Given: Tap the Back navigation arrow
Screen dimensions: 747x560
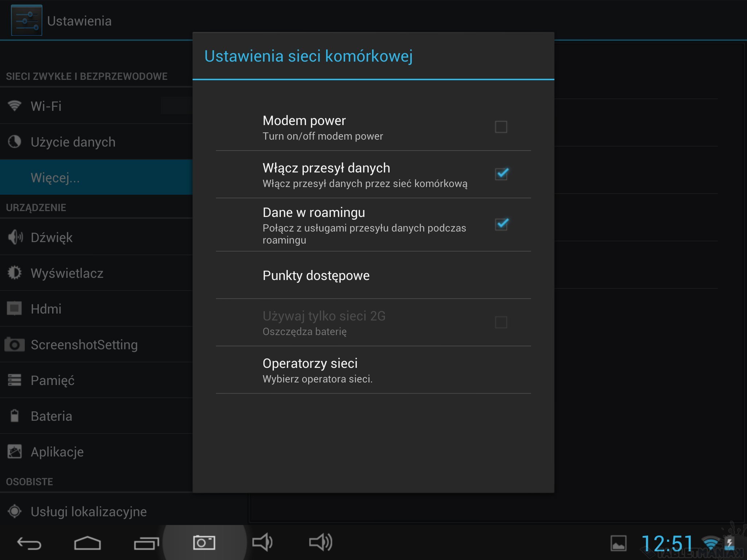Looking at the screenshot, I should [29, 543].
